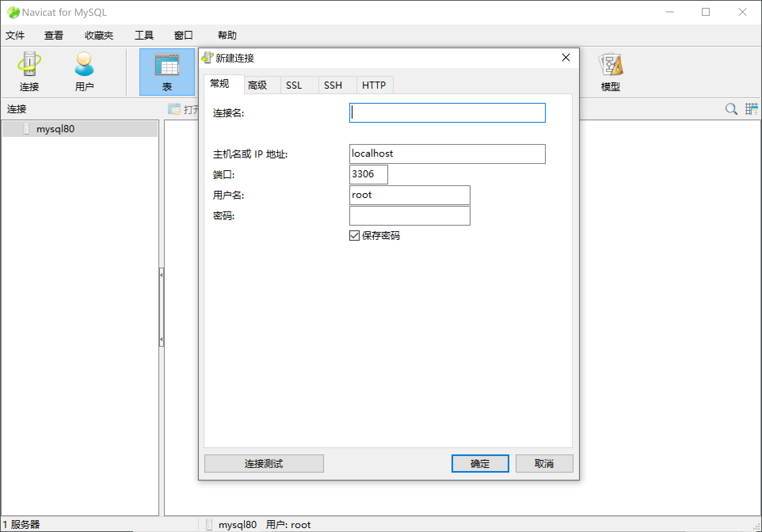Viewport: 762px width, 532px height.
Task: Select the 表 (Table) toolbar icon
Action: click(167, 72)
